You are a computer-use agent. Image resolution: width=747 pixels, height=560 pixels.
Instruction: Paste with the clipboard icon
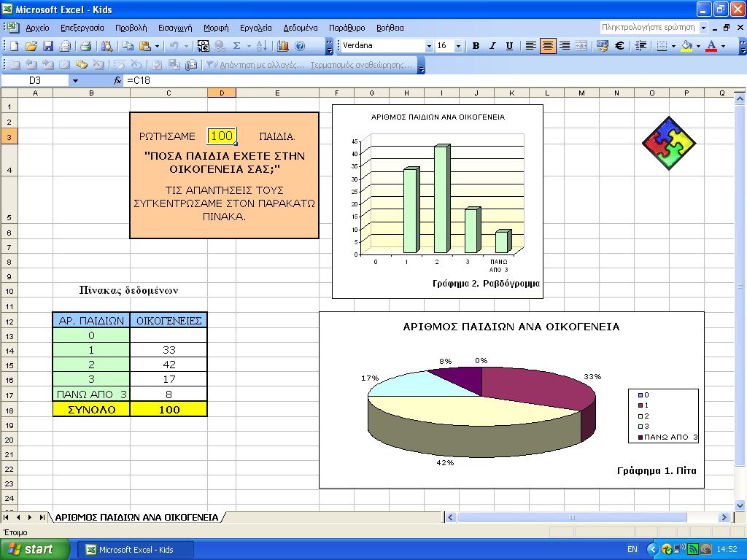click(145, 46)
